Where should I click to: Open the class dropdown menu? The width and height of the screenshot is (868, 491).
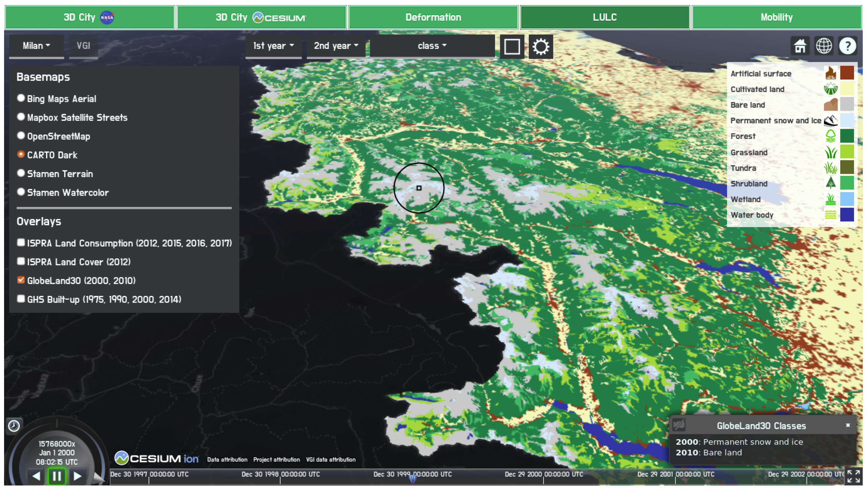(x=432, y=46)
